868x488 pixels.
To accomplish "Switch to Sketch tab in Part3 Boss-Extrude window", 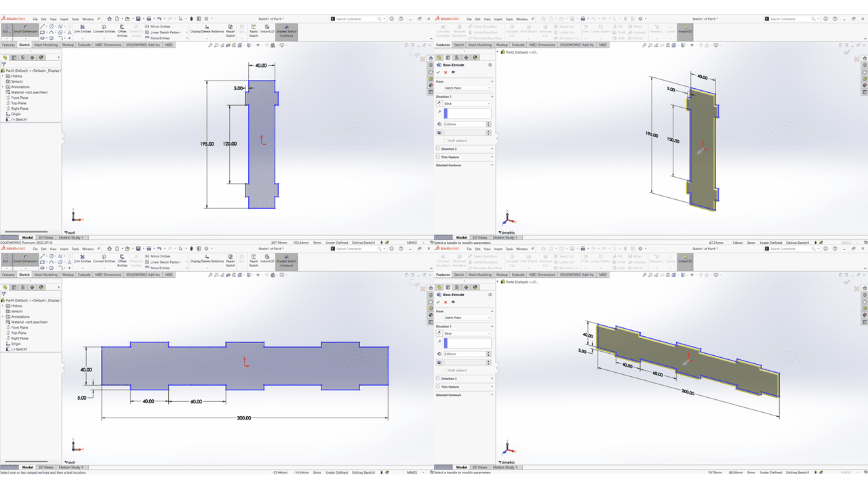I will point(459,45).
